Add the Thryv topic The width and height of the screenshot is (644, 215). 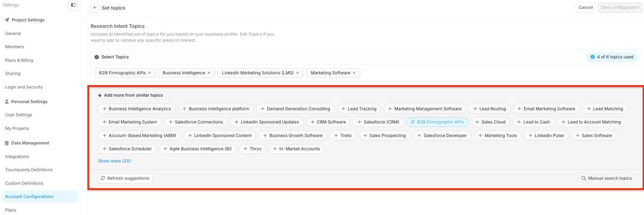(252, 149)
